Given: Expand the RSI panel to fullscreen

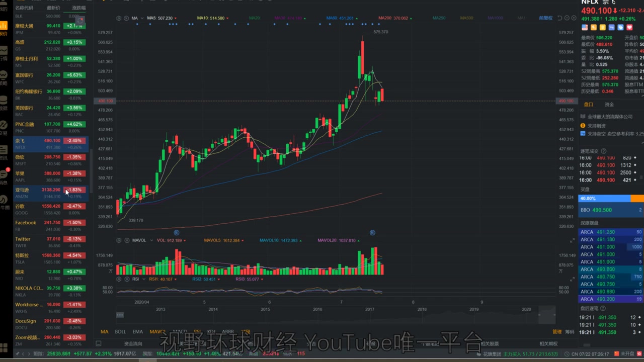Looking at the screenshot, I should (x=572, y=279).
